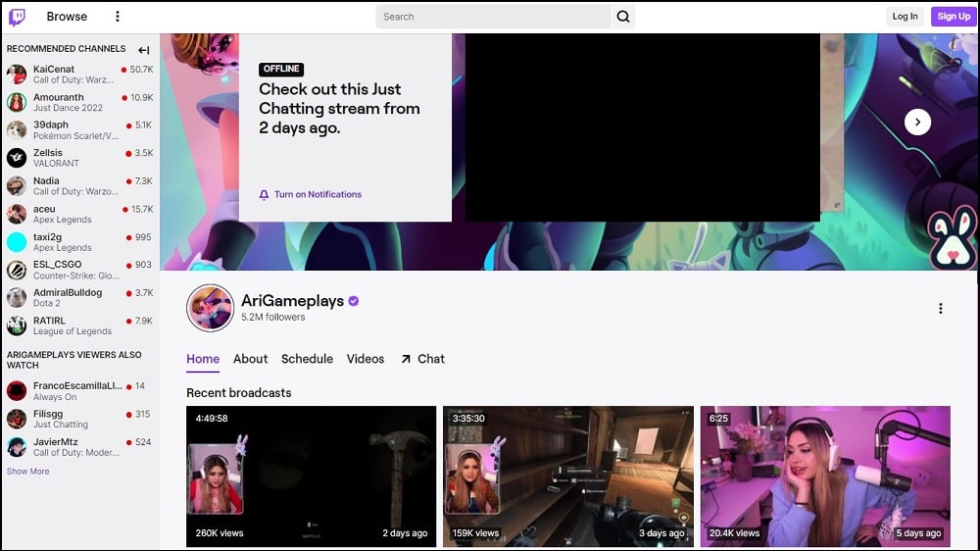
Task: Open the three-dot menu beside Browse
Action: point(118,17)
